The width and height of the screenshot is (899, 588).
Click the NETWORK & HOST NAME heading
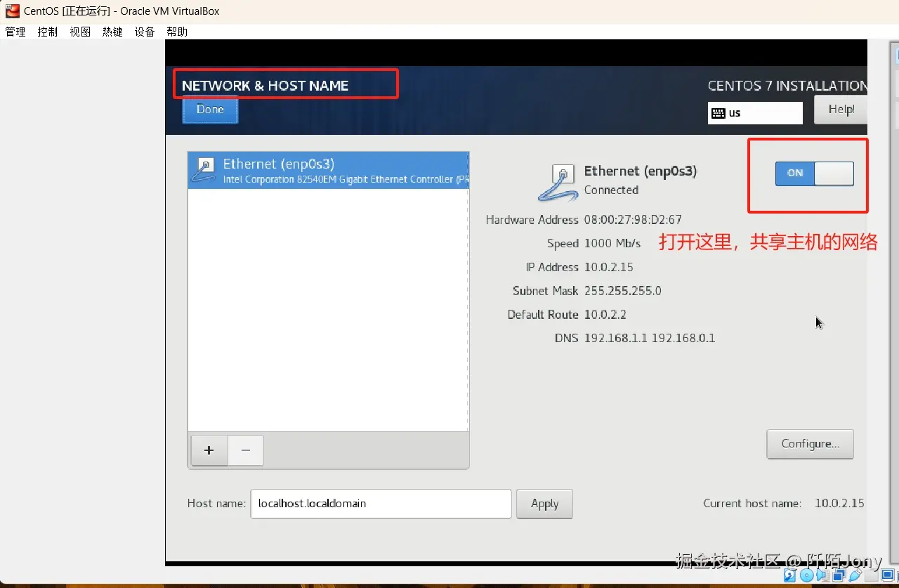coord(265,86)
